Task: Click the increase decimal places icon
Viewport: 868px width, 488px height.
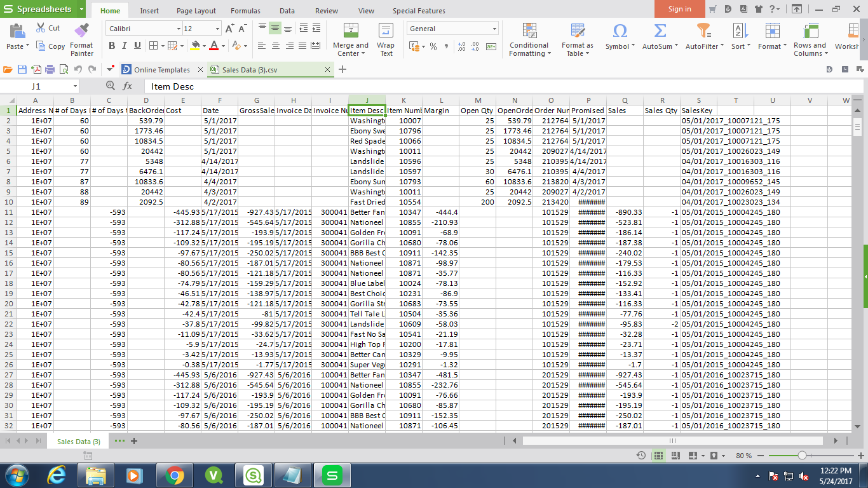Action: [462, 46]
